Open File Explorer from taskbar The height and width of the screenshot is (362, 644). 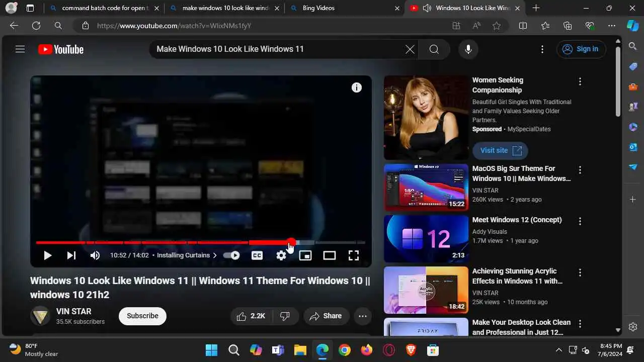pyautogui.click(x=300, y=350)
